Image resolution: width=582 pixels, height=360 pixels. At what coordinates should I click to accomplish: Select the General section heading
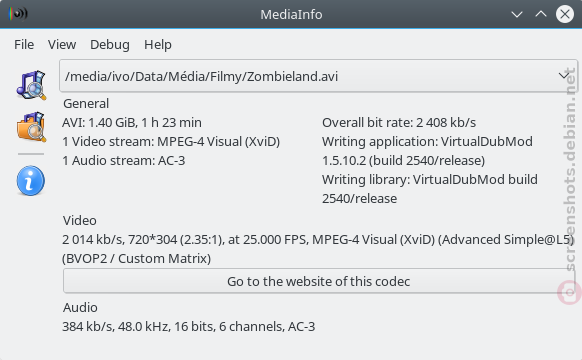pyautogui.click(x=86, y=104)
